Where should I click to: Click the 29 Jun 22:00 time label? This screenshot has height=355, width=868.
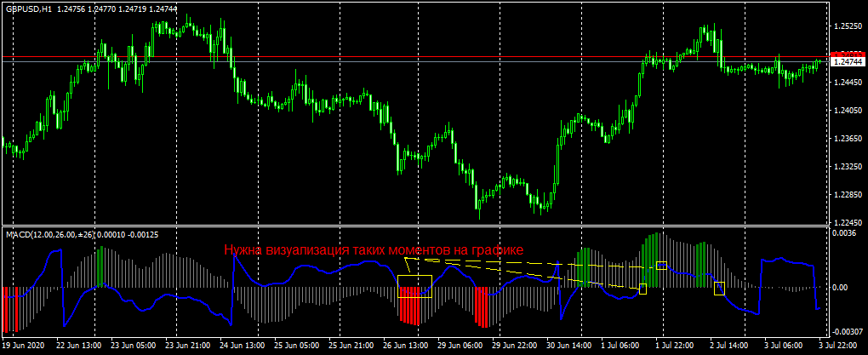pyautogui.click(x=513, y=345)
